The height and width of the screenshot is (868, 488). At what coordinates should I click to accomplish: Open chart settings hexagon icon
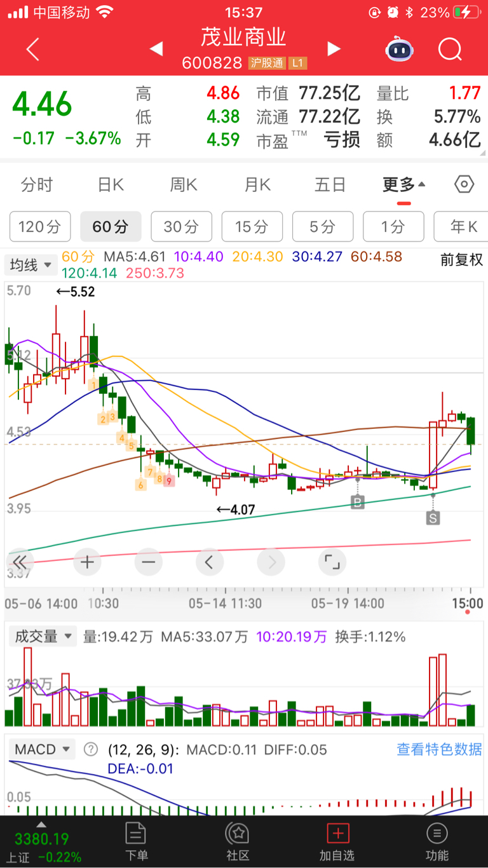click(464, 184)
